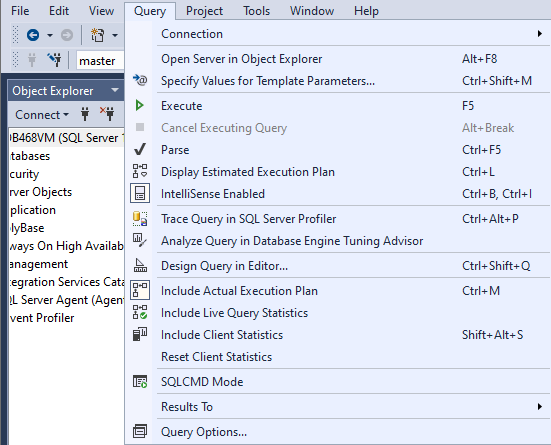Click the green Execute play icon
551x445 pixels.
pyautogui.click(x=140, y=105)
